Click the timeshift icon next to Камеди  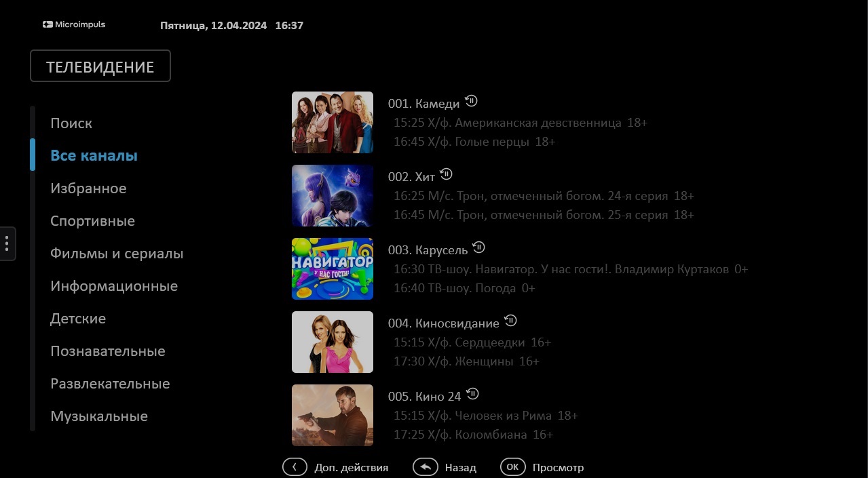(471, 102)
